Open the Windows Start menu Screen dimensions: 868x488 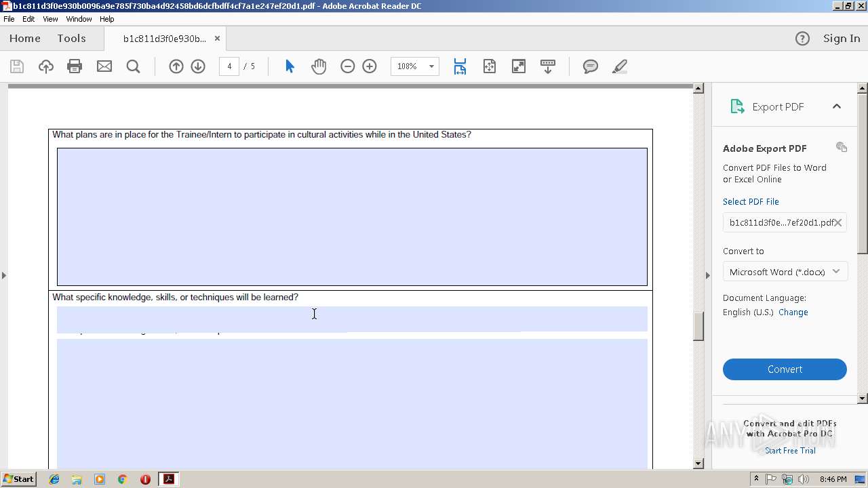[19, 479]
